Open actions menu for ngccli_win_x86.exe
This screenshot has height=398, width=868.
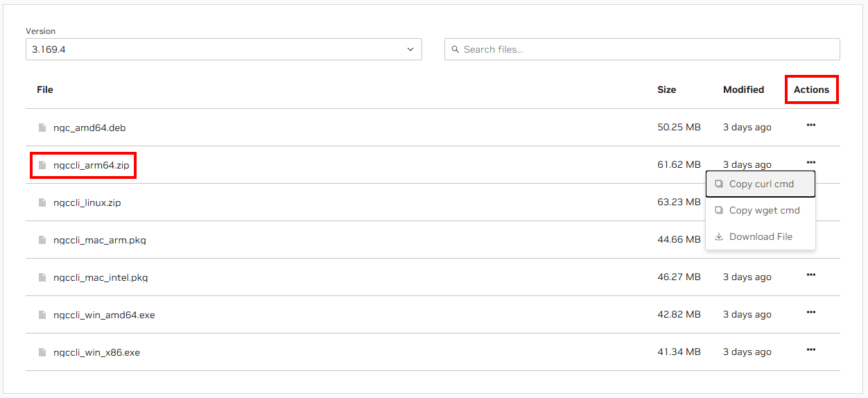(x=810, y=350)
